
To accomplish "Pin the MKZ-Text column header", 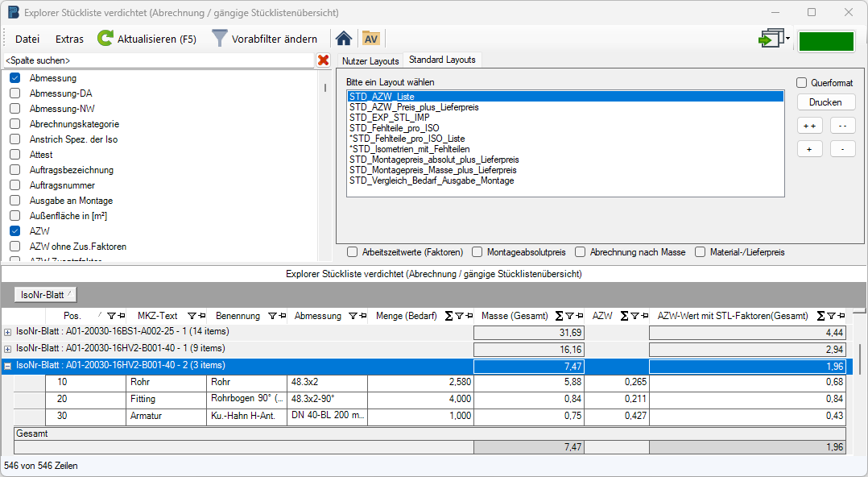I will (x=203, y=316).
